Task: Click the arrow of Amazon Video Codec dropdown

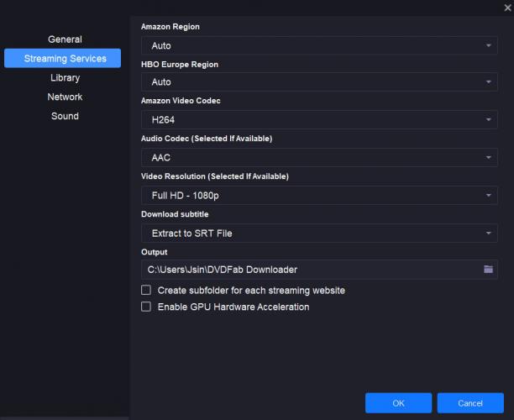Action: (x=489, y=120)
